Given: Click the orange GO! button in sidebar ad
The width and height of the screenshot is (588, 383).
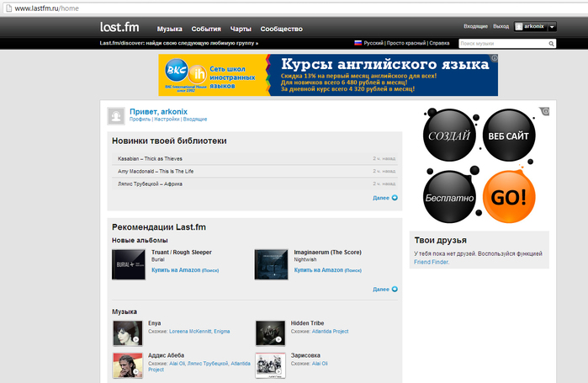Looking at the screenshot, I should coord(509,197).
